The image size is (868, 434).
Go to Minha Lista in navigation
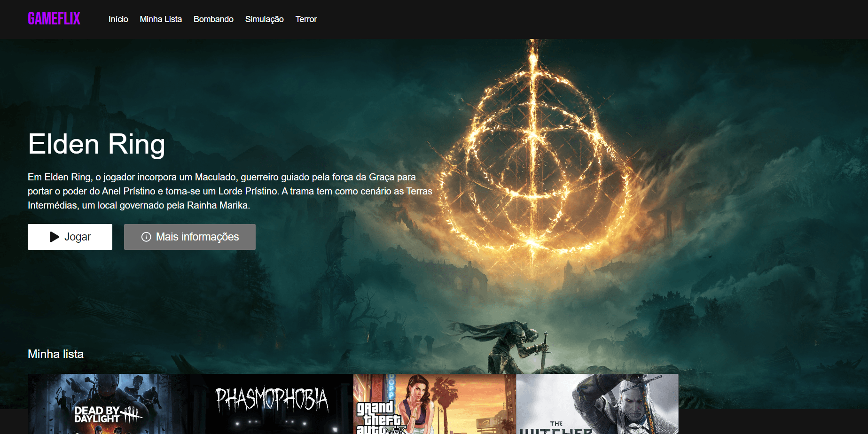click(161, 19)
